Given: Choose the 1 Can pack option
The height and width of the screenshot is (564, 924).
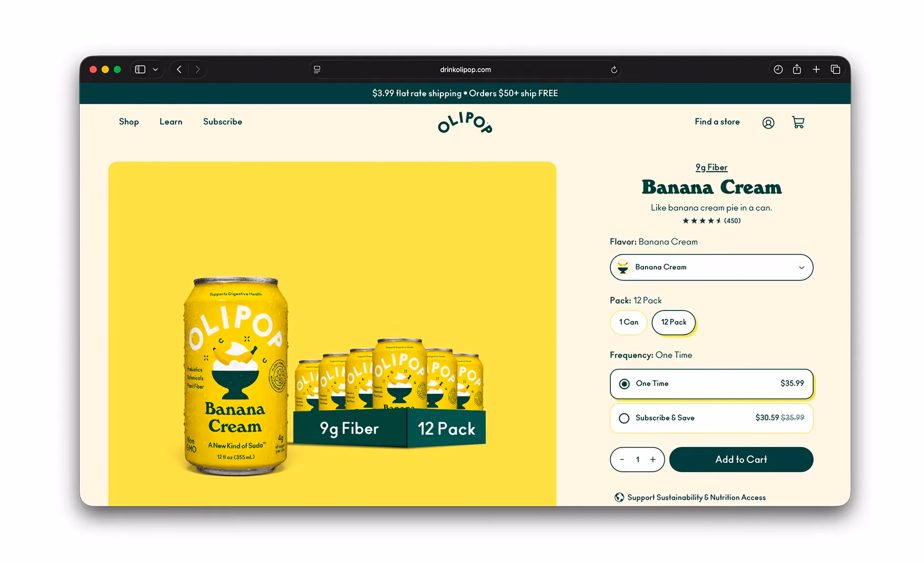Looking at the screenshot, I should 629,322.
